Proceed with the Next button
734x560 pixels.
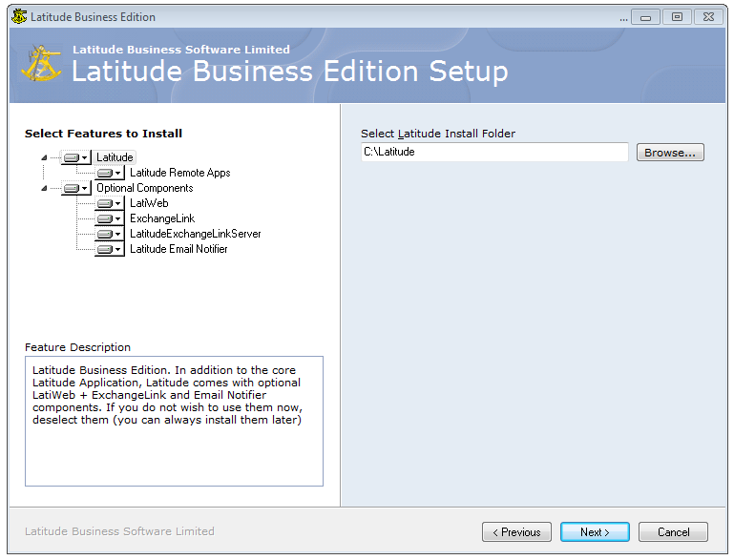(x=595, y=532)
